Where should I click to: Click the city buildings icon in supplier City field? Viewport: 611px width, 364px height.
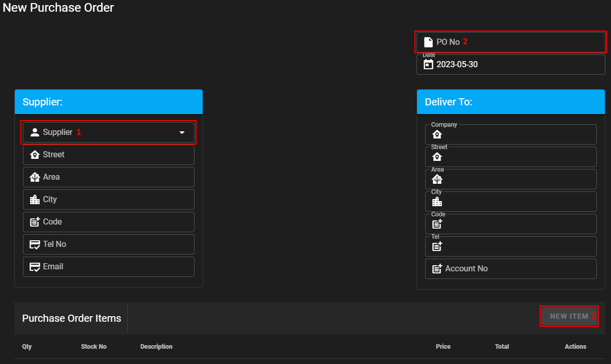click(x=35, y=200)
